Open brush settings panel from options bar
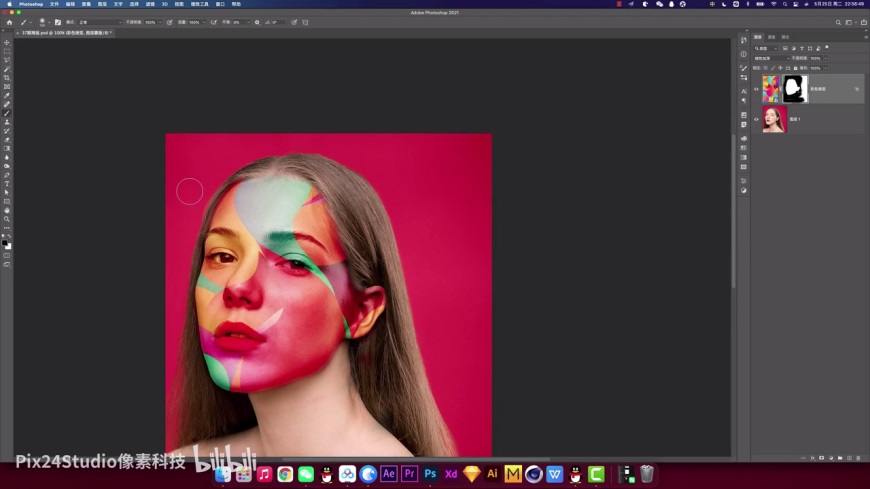The width and height of the screenshot is (870, 489). [57, 22]
